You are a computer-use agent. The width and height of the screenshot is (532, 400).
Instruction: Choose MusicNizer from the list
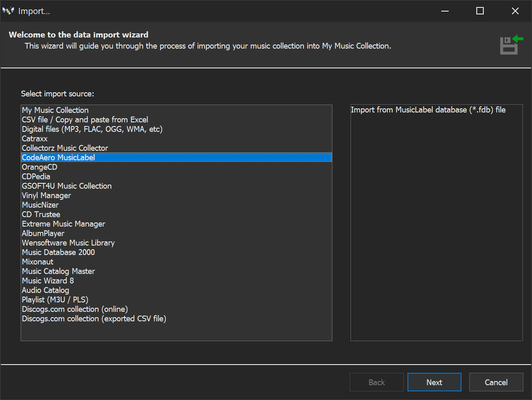(x=177, y=205)
